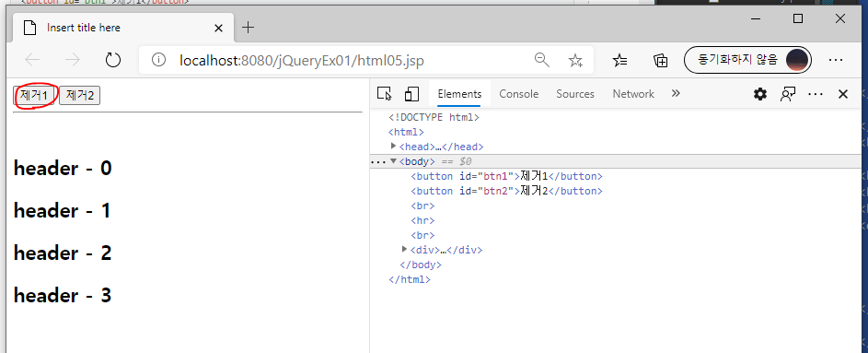Switch to the Sources tab
Viewport: 868px width, 353px height.
pyautogui.click(x=575, y=94)
